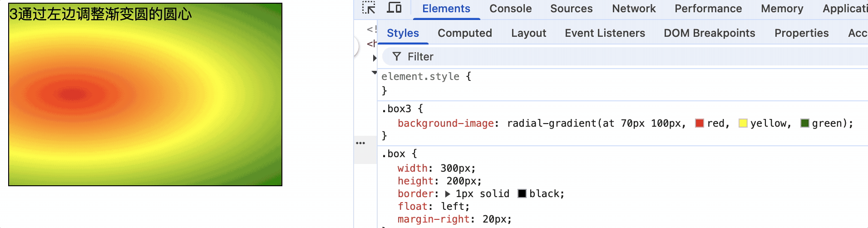868x228 pixels.
Task: Open the black border color swatch
Action: [522, 194]
